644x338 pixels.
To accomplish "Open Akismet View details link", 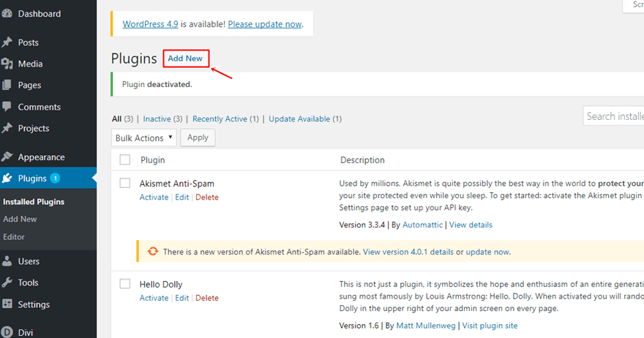I will point(471,225).
